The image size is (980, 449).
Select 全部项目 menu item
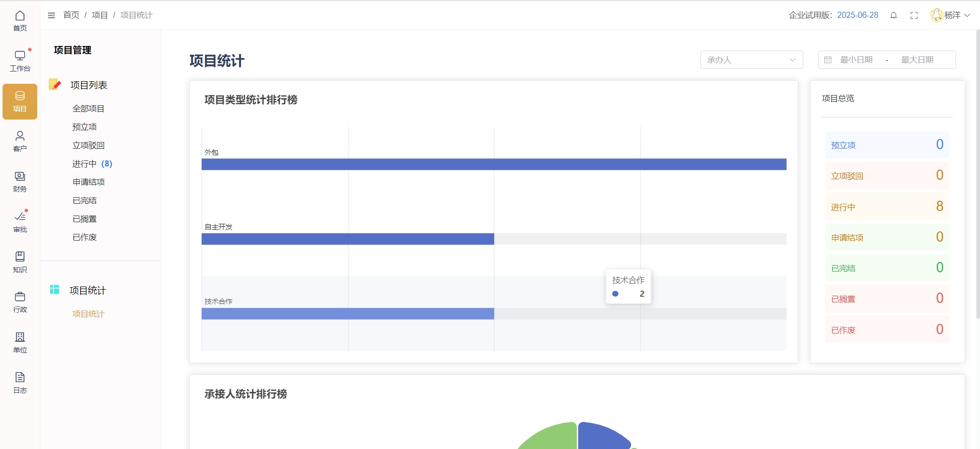[88, 108]
